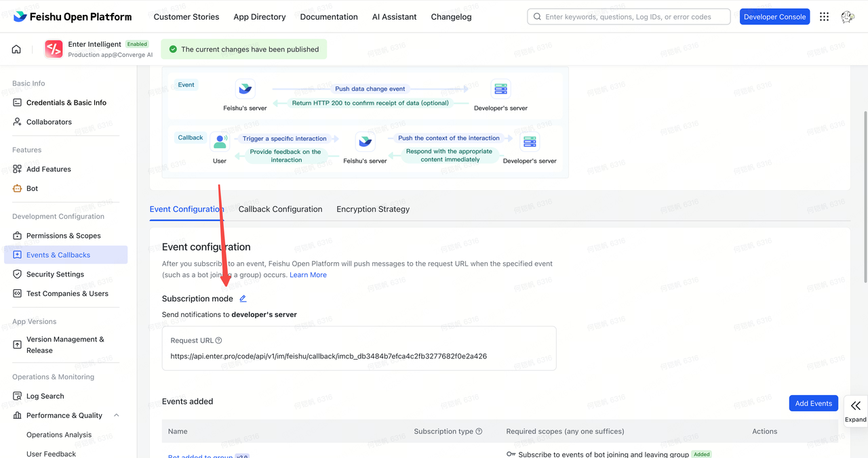
Task: Click the Enter Intelligent app logo icon
Action: tap(54, 49)
